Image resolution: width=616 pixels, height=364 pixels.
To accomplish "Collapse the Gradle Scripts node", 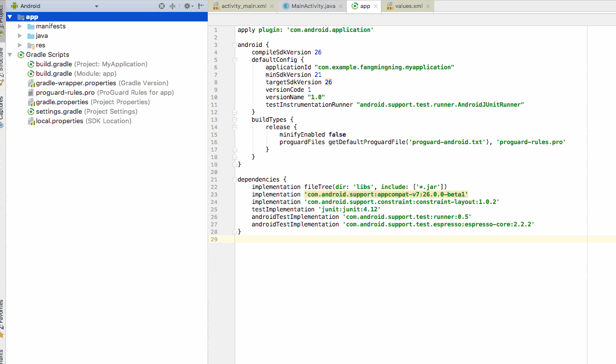I will click(x=10, y=55).
